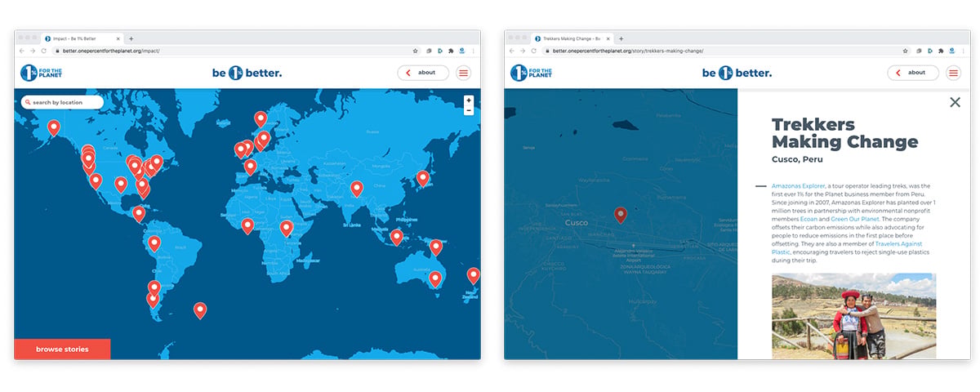Go back in Impact browser window
Image resolution: width=980 pixels, height=392 pixels.
(x=21, y=51)
